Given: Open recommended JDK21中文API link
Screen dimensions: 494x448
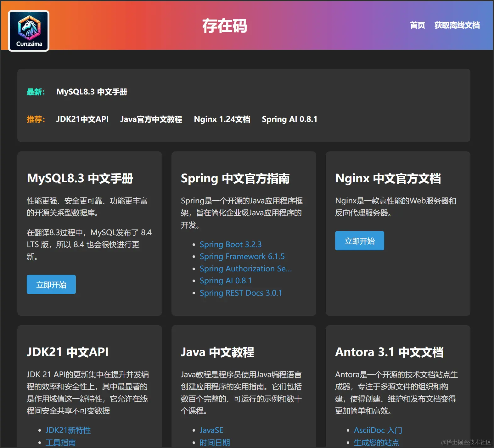Looking at the screenshot, I should point(82,119).
